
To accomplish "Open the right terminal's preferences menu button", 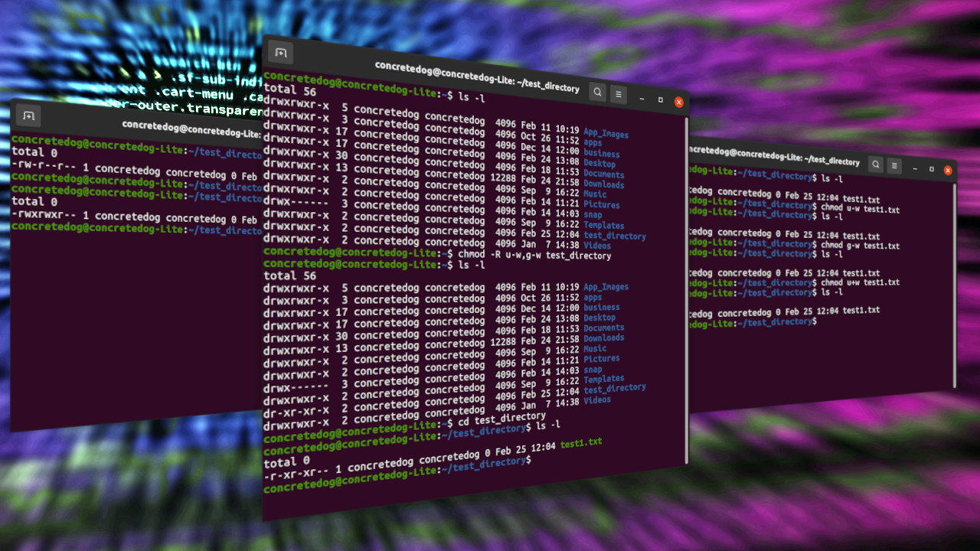I will (x=894, y=165).
